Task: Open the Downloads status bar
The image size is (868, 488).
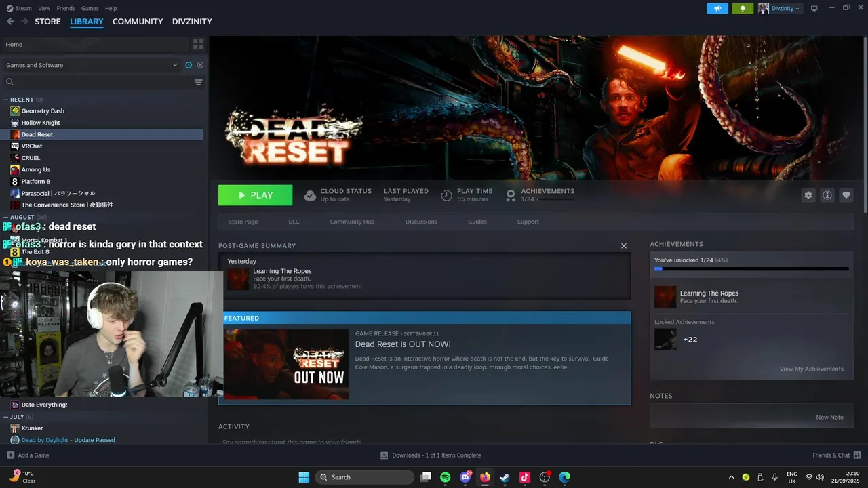Action: [431, 455]
